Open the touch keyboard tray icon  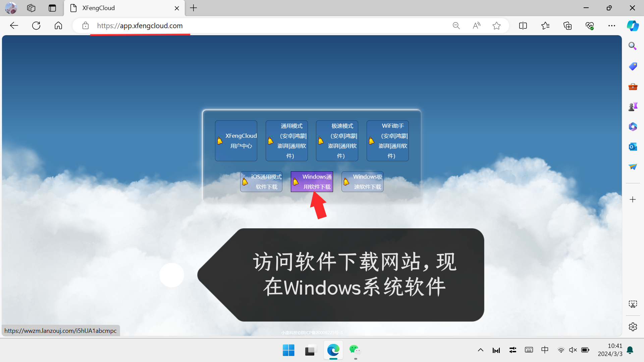(529, 350)
